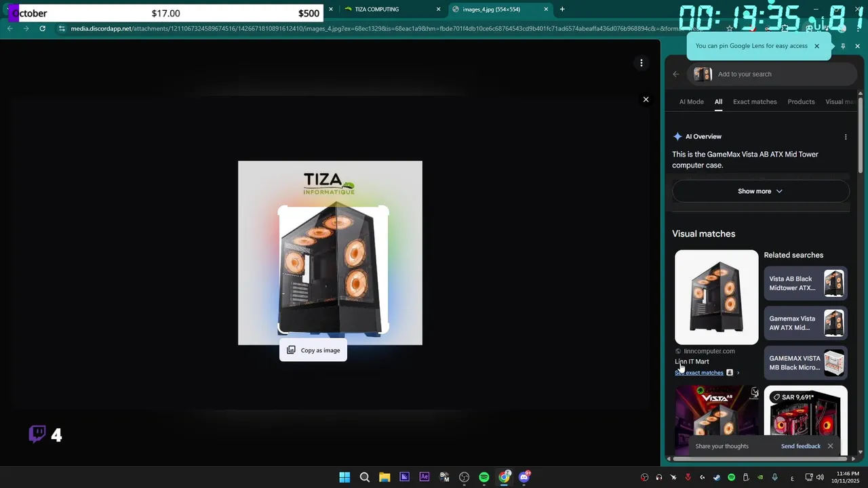
Task: Open the linncomputer.com visual match image
Action: 717,298
